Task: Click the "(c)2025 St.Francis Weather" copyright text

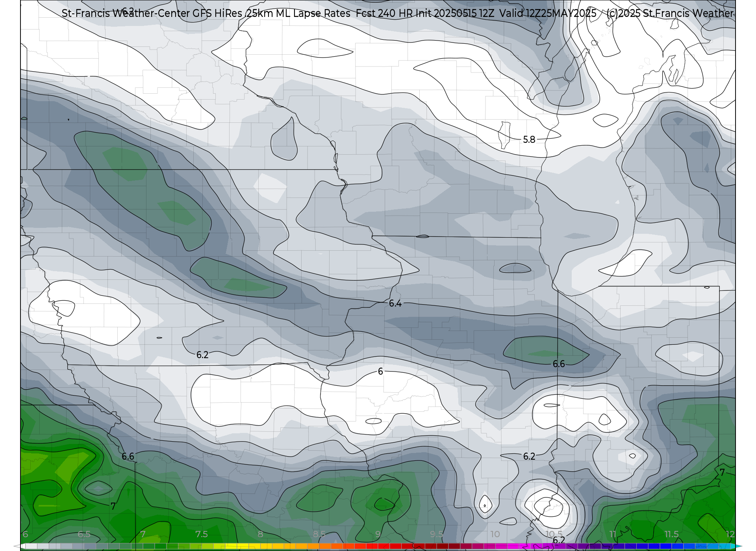Action: pos(670,13)
